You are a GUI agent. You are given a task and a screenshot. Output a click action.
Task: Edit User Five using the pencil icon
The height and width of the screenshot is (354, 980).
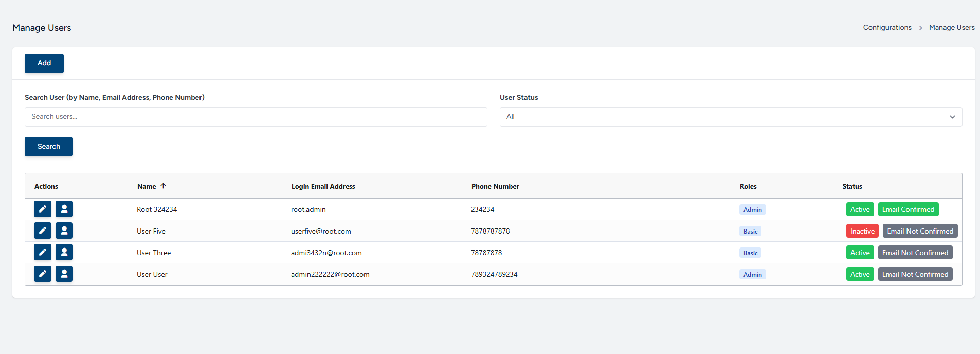click(43, 231)
